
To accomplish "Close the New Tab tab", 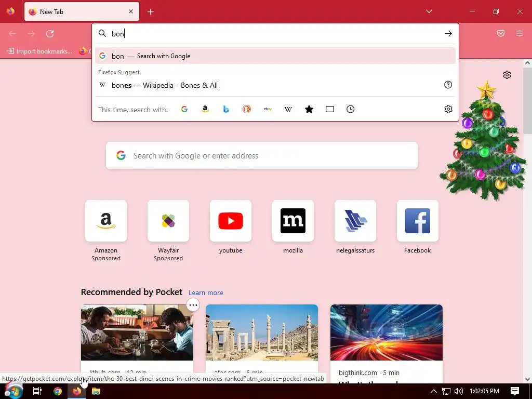I will click(x=130, y=11).
